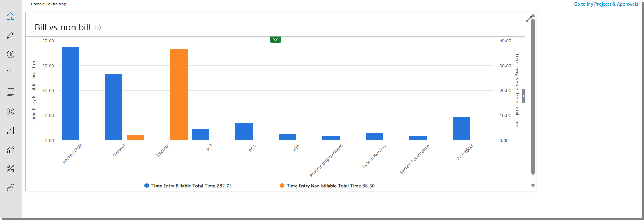This screenshot has width=644, height=220.
Task: Click the General orange non-billable bar
Action: pos(136,138)
